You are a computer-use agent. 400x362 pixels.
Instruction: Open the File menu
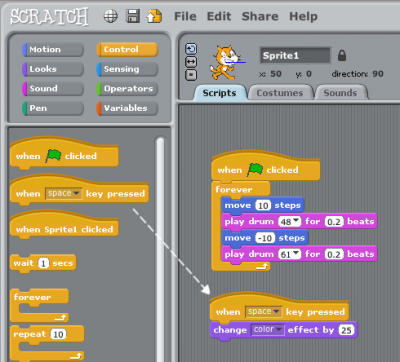pos(185,16)
